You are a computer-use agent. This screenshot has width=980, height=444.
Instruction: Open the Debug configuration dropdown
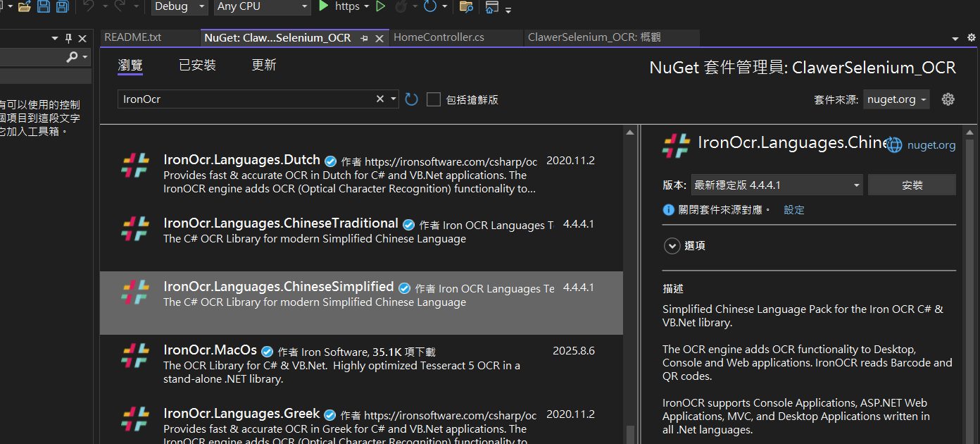(x=180, y=6)
